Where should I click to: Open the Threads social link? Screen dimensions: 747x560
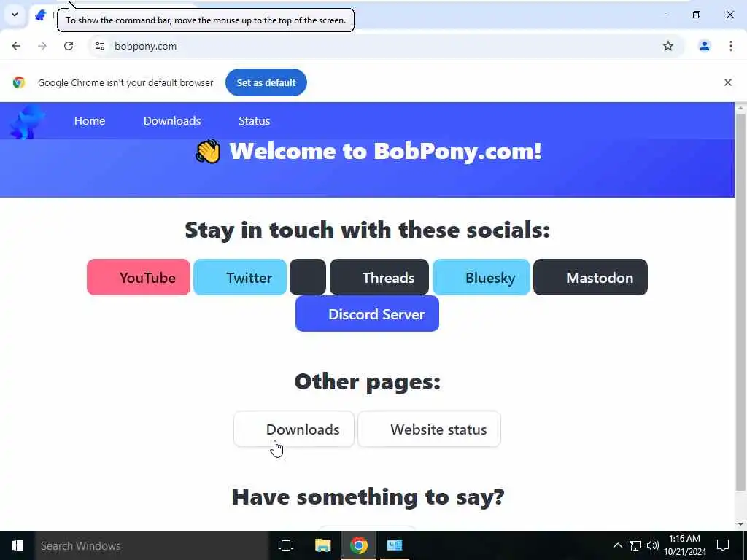tap(379, 277)
